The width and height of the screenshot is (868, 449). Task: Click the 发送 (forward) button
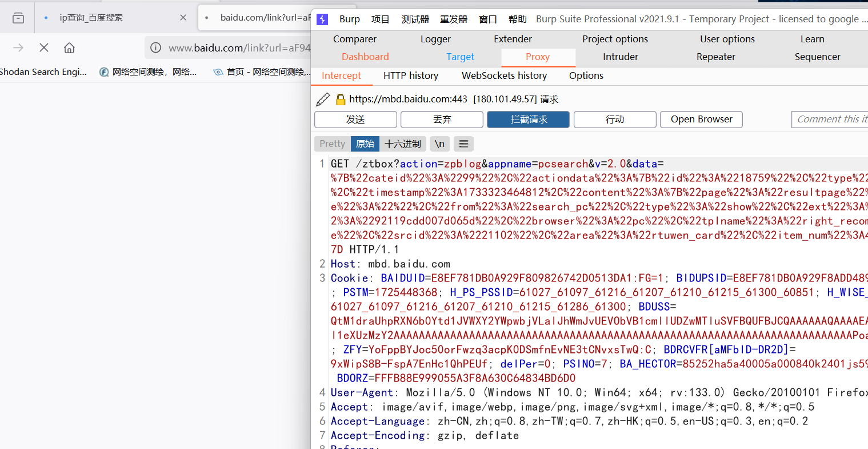pyautogui.click(x=355, y=120)
